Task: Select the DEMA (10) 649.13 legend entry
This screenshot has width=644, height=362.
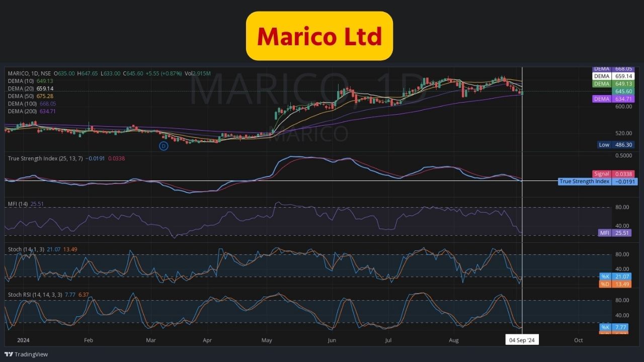Action: [x=30, y=81]
